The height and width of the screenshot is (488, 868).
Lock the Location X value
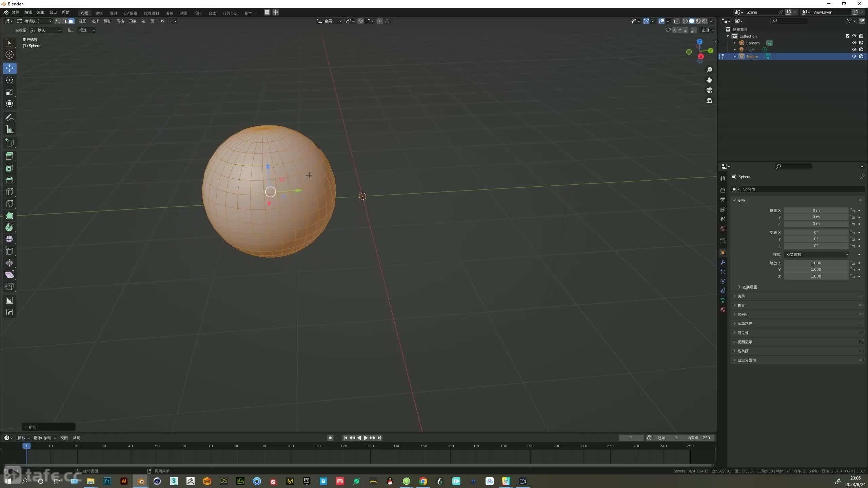852,210
